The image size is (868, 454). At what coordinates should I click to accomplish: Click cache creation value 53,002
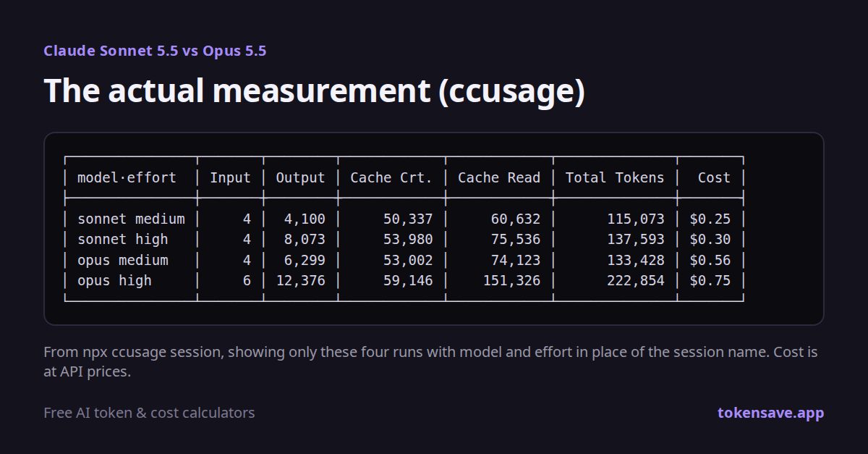tap(408, 260)
